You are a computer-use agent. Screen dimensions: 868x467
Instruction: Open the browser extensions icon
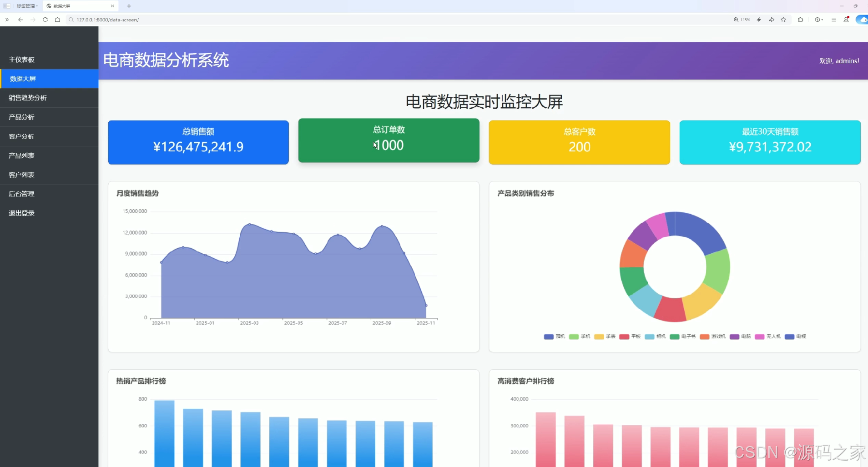pyautogui.click(x=800, y=20)
